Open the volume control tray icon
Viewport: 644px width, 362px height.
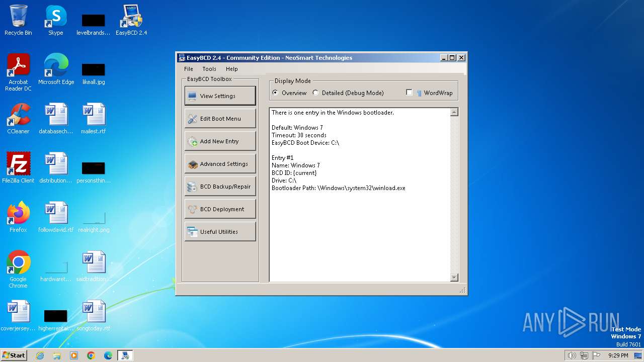(572, 355)
